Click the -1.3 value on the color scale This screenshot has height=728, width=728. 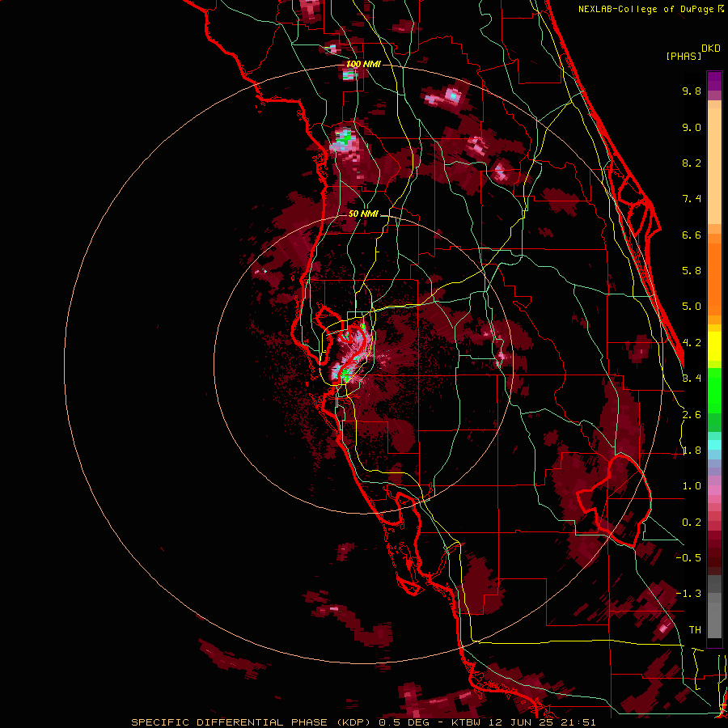(x=688, y=595)
